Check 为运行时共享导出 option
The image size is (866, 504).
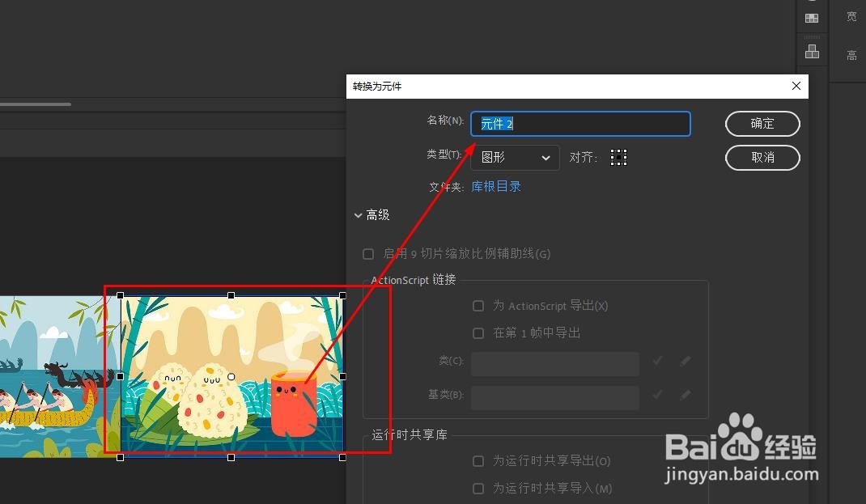pyautogui.click(x=478, y=461)
